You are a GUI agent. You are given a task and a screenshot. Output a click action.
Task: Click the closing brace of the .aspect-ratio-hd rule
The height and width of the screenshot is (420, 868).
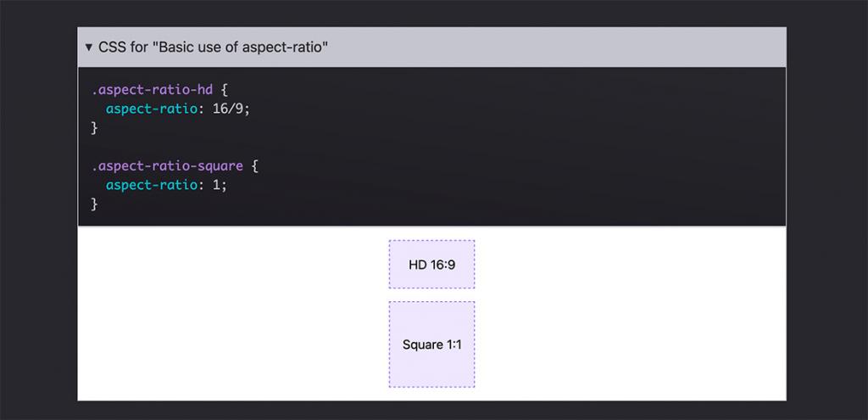[x=95, y=128]
